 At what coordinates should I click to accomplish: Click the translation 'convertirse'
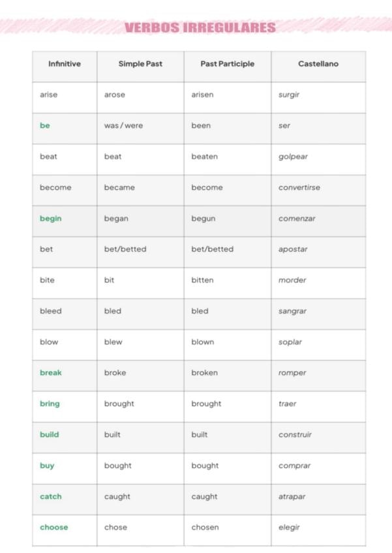[x=299, y=188]
